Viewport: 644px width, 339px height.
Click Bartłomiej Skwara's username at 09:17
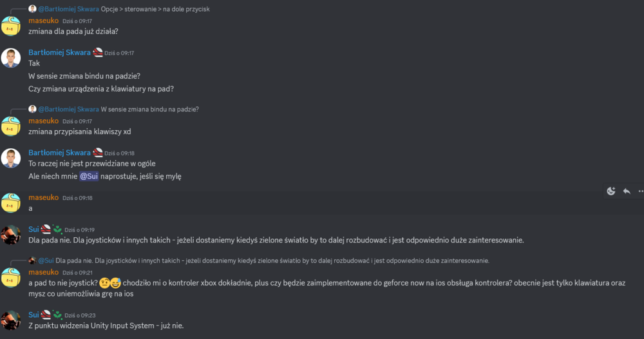pyautogui.click(x=60, y=52)
